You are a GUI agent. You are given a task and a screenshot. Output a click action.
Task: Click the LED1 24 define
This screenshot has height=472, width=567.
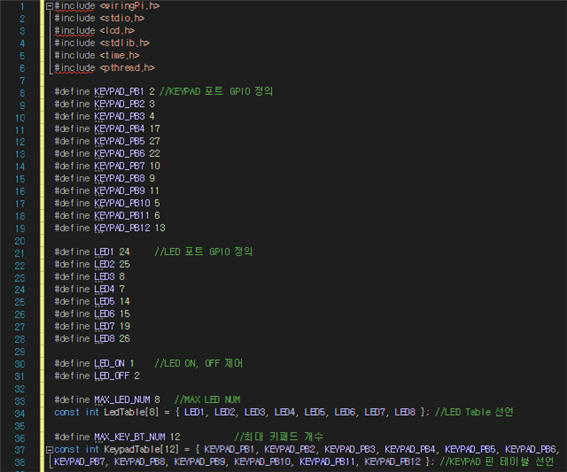[92, 252]
